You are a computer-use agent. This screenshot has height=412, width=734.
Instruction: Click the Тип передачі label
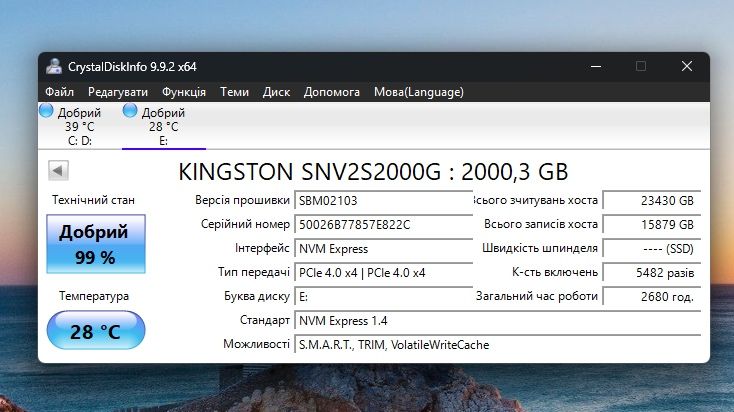tap(254, 272)
